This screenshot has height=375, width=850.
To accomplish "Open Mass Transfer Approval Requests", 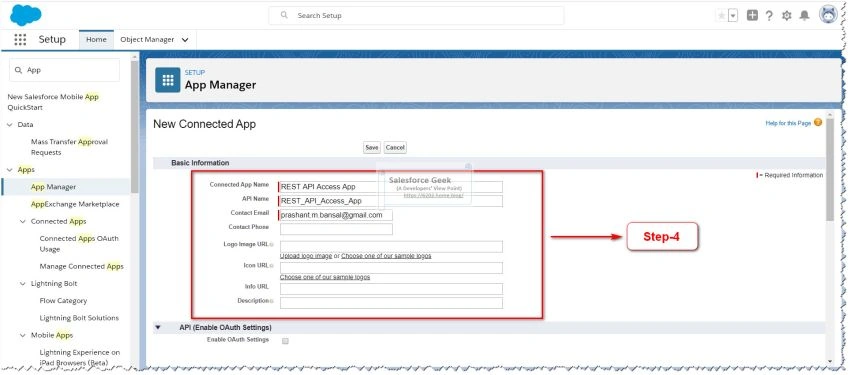I will coord(69,147).
